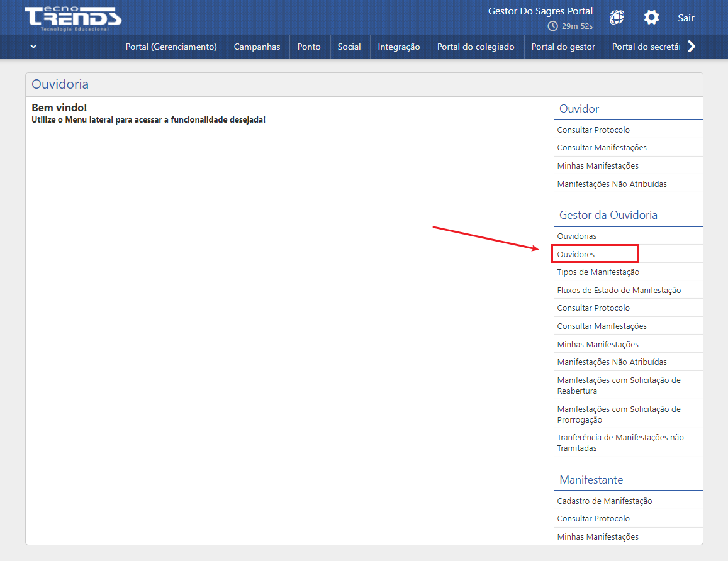Screen dimensions: 728x561
Task: Click the TecnoTrends logo
Action: coord(73,18)
